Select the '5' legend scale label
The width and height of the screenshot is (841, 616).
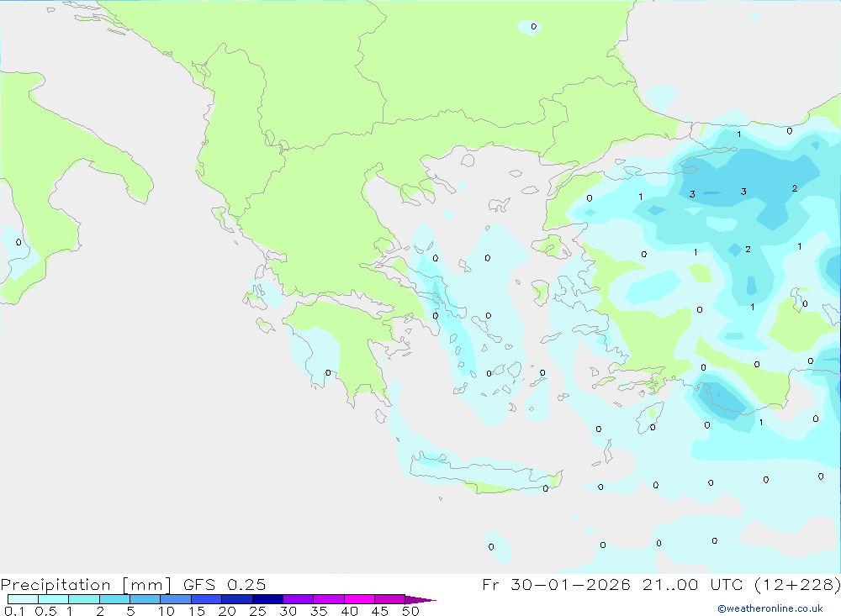pos(130,611)
